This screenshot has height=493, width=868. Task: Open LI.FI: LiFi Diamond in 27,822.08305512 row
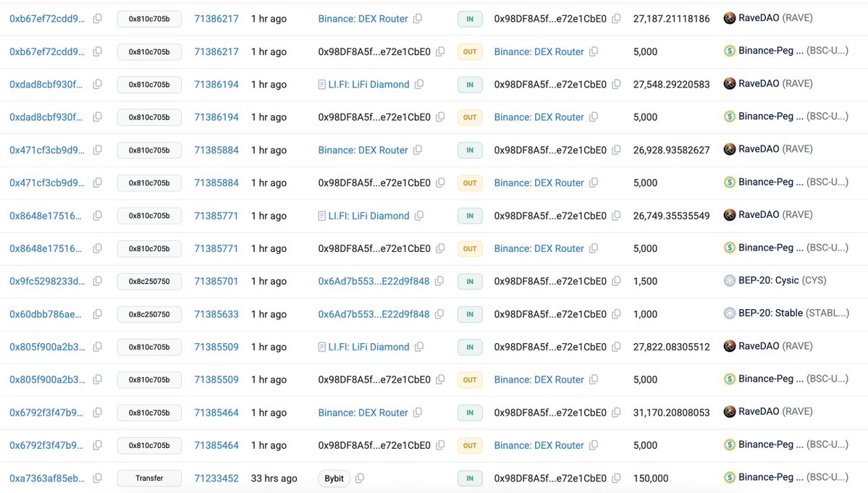click(368, 347)
